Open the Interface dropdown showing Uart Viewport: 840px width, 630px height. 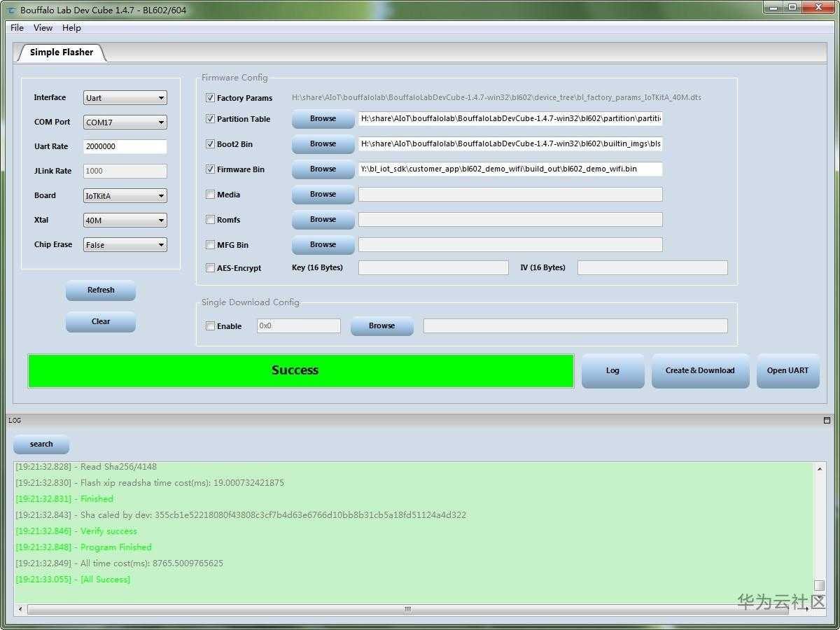pos(125,98)
